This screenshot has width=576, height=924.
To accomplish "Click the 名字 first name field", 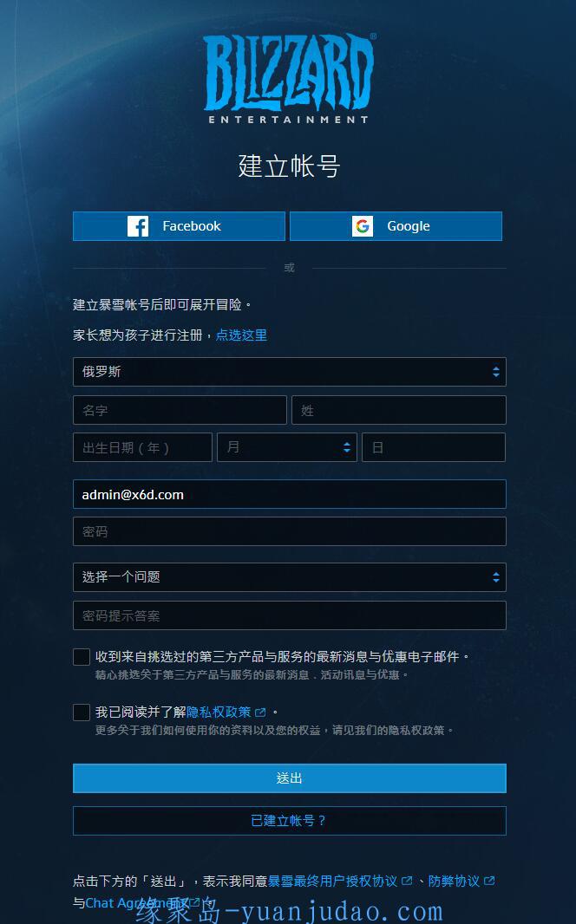I will pyautogui.click(x=180, y=410).
